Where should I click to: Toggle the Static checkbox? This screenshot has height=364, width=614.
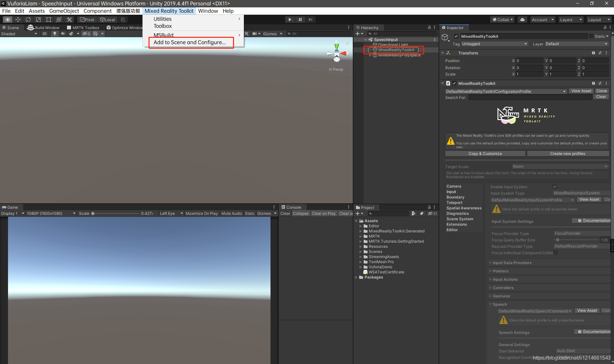point(591,36)
